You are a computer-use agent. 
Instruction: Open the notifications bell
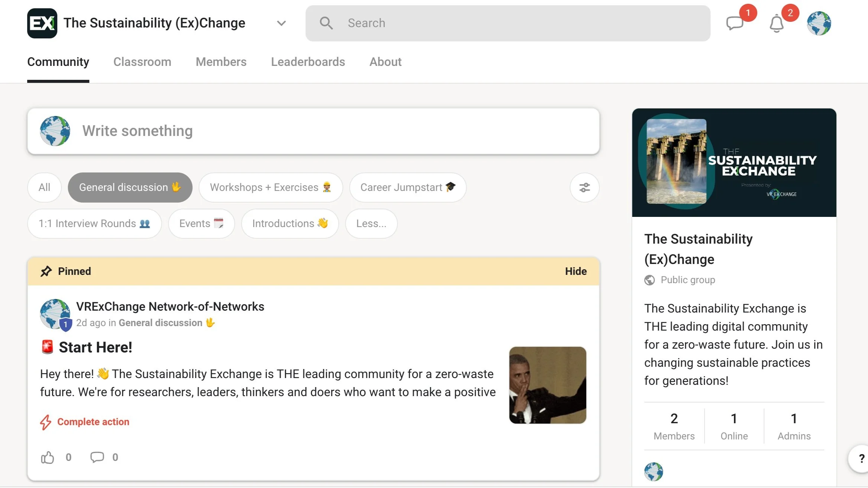pyautogui.click(x=776, y=24)
